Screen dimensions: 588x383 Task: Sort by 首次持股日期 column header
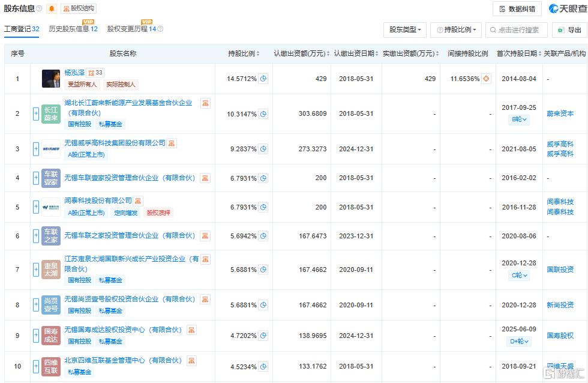(x=519, y=53)
